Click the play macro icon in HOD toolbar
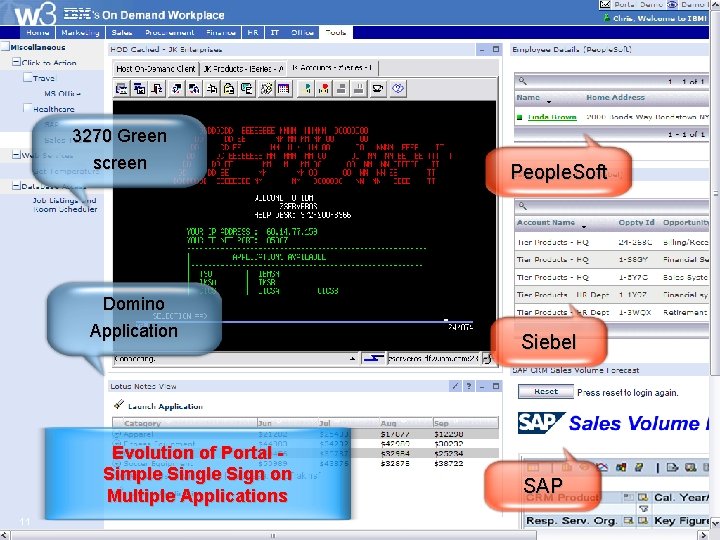Image resolution: width=720 pixels, height=540 pixels. click(306, 89)
